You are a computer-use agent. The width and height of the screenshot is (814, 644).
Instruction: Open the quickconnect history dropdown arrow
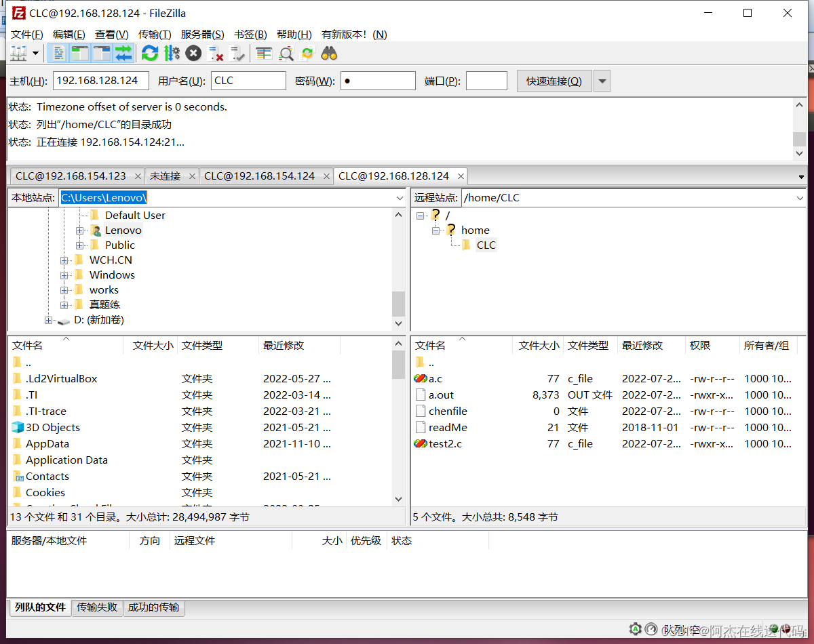click(x=602, y=81)
